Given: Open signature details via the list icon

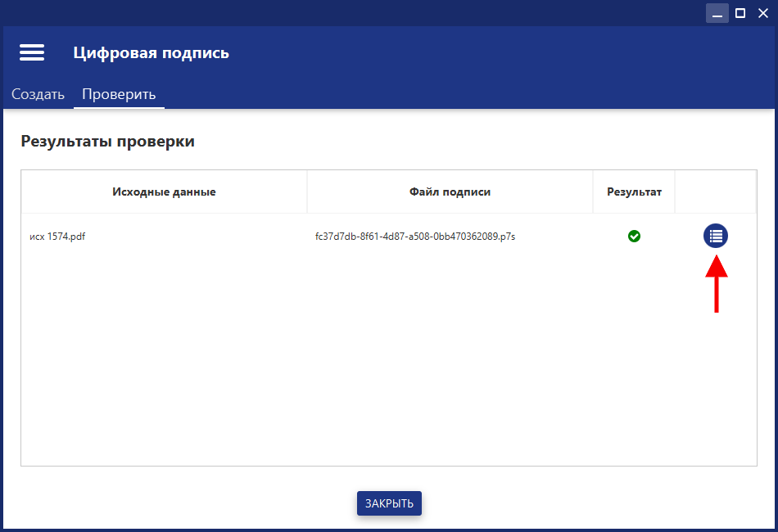Looking at the screenshot, I should coord(716,236).
